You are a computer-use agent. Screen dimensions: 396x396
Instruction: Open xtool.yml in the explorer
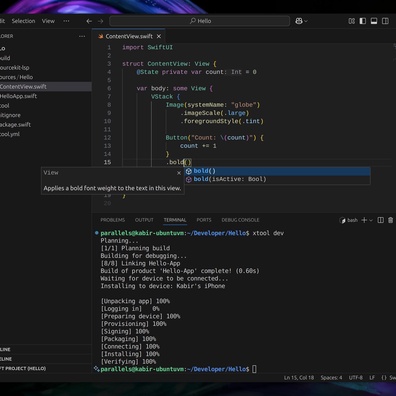point(45,134)
